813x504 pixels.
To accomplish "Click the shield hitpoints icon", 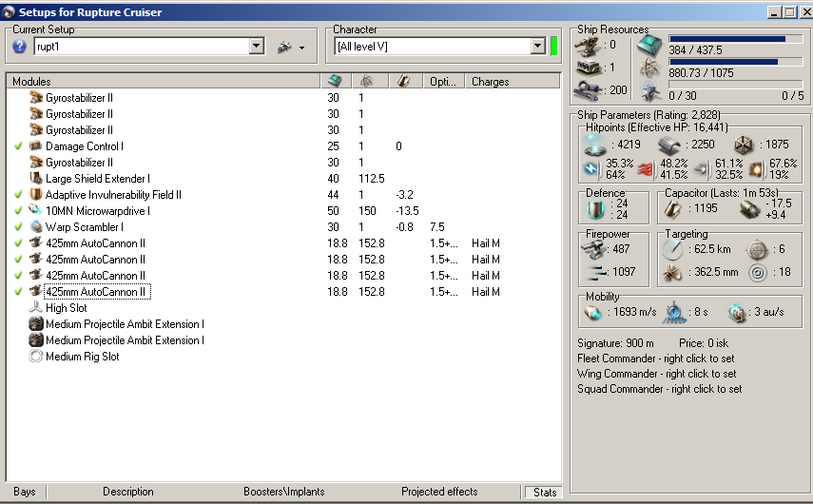I will pyautogui.click(x=594, y=145).
